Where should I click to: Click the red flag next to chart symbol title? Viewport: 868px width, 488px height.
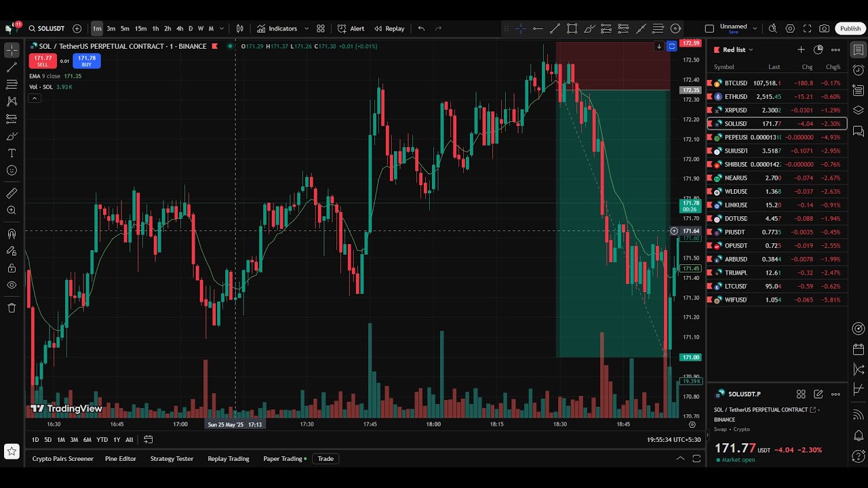click(x=215, y=46)
